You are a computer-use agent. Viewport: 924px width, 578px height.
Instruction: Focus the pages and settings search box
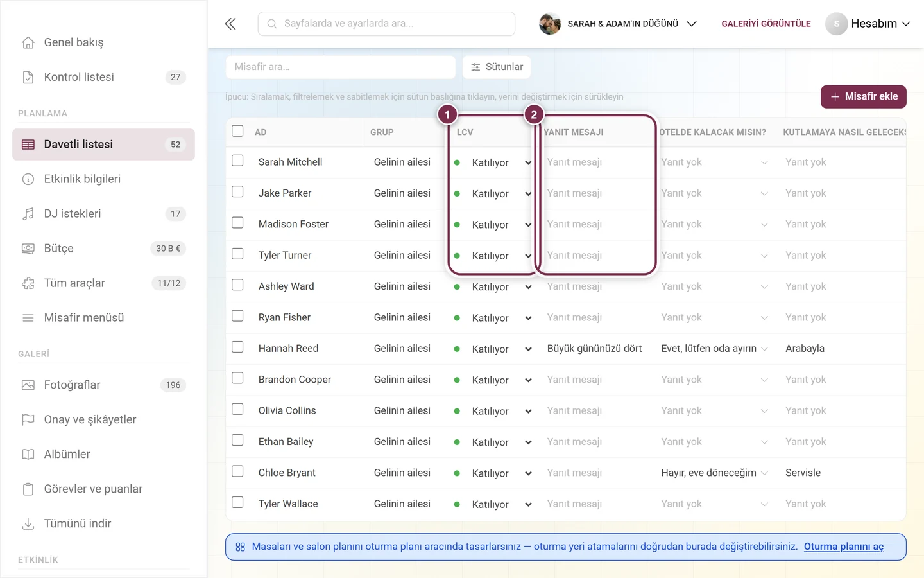pyautogui.click(x=386, y=24)
